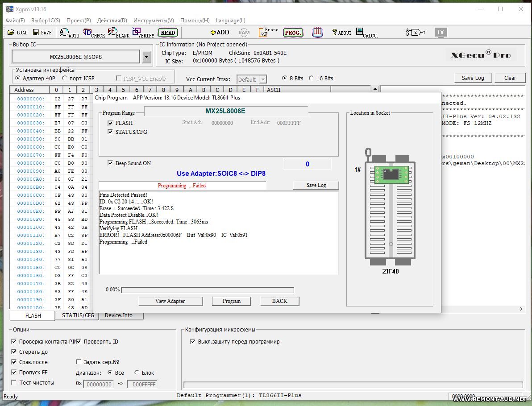Run the BLANK check toolbar tool
Image resolution: width=532 pixels, height=406 pixels.
point(118,33)
